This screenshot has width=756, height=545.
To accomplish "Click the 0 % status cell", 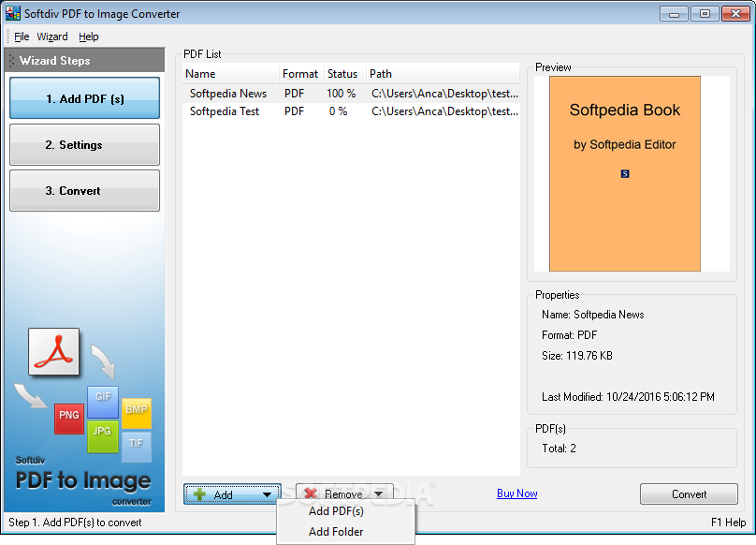I will [338, 111].
